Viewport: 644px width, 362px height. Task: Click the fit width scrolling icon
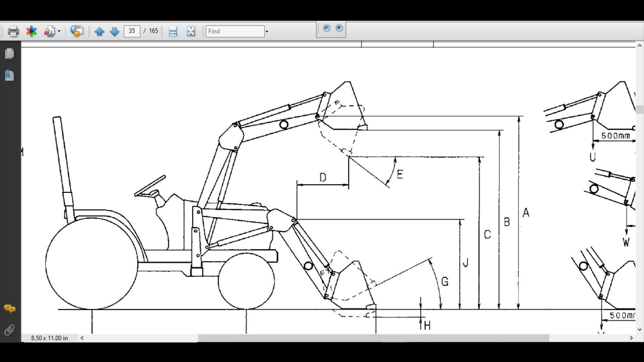pos(173,32)
